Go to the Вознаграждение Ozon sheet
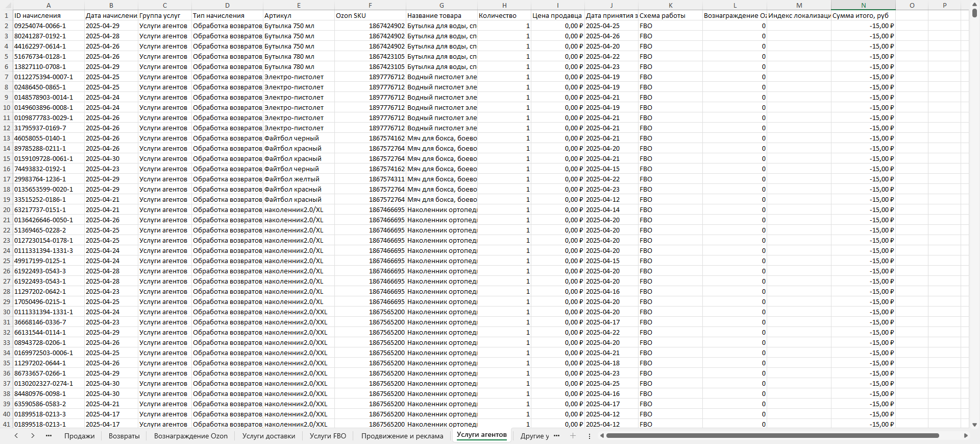This screenshot has width=980, height=444. (x=191, y=436)
